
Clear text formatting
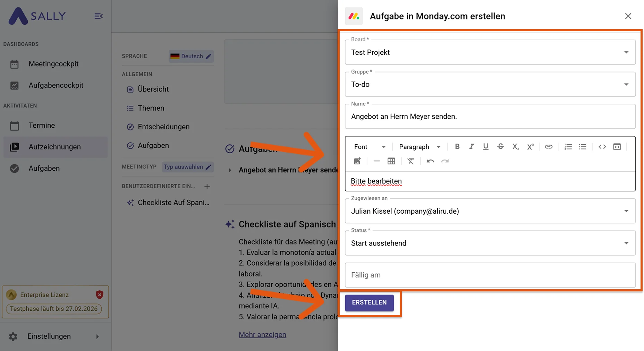tap(411, 161)
